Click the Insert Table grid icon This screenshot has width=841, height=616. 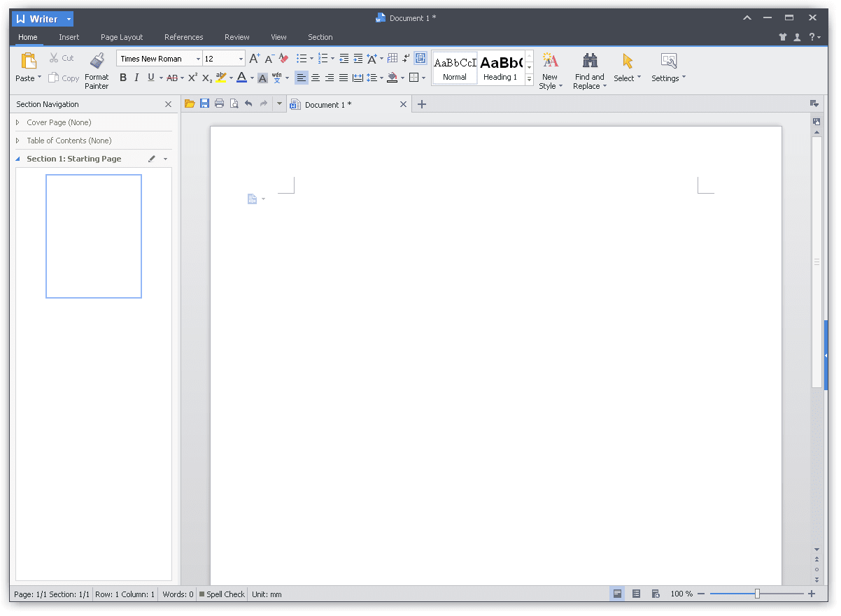393,59
